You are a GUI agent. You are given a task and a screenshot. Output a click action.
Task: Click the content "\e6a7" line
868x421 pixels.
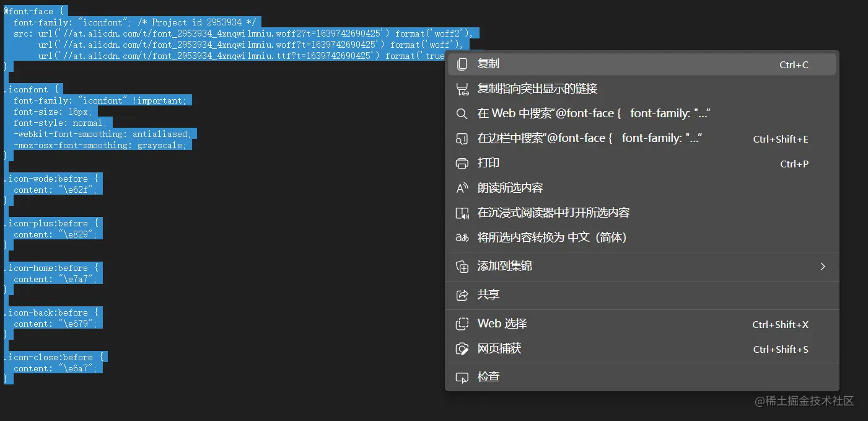coord(55,368)
